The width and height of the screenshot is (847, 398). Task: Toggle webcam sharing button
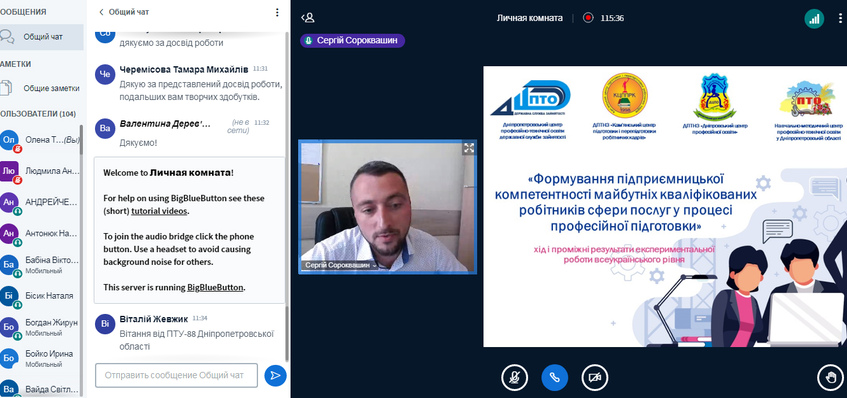coord(595,377)
